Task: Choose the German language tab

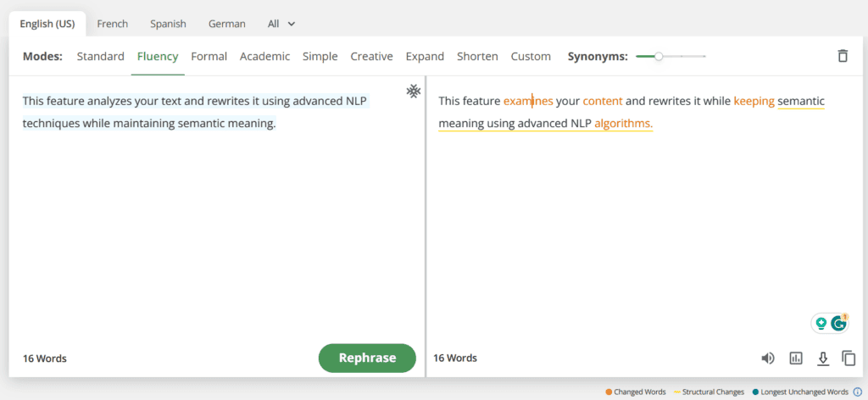Action: click(227, 24)
